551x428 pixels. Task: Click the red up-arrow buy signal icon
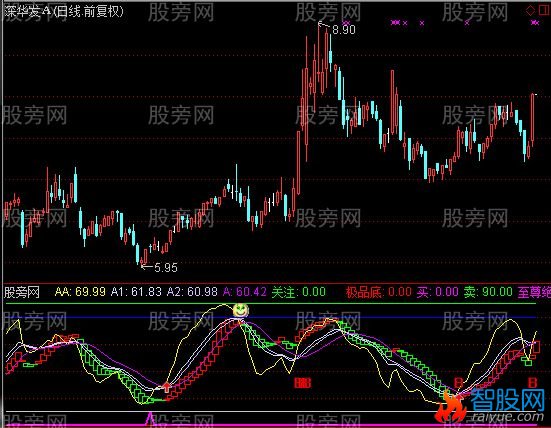[167, 387]
